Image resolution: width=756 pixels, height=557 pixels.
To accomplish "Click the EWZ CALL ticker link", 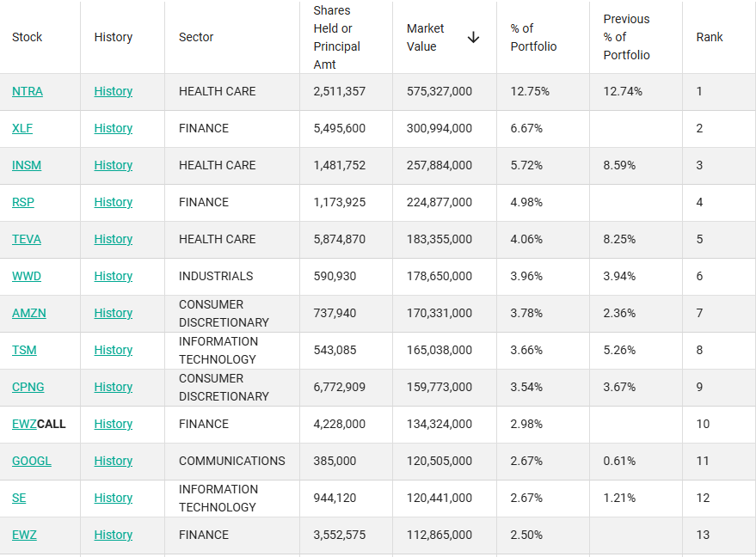I will coord(24,424).
